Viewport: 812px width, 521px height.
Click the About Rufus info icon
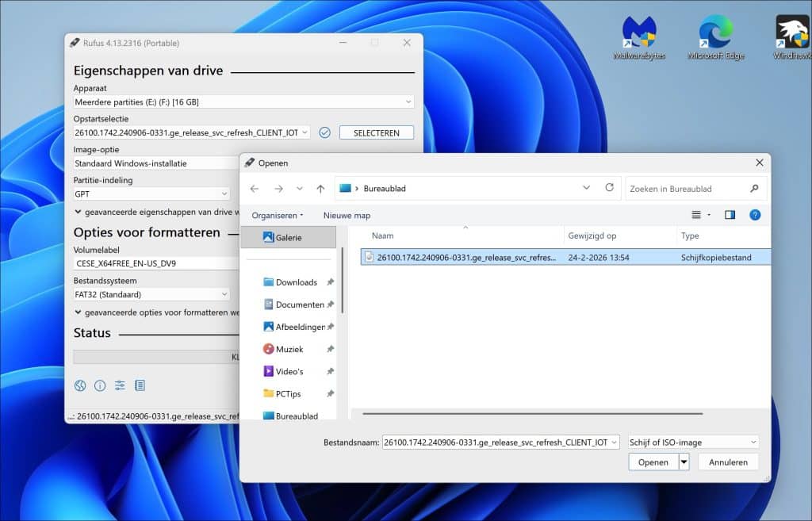tap(99, 385)
